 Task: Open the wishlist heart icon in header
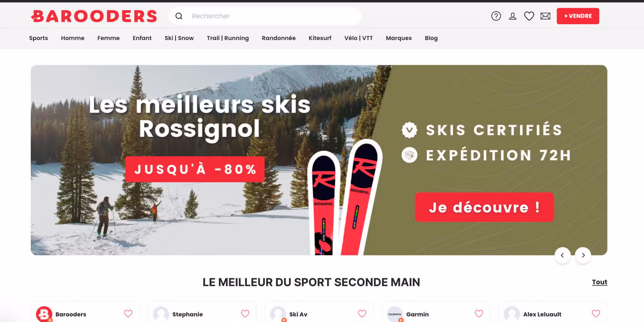click(x=529, y=16)
